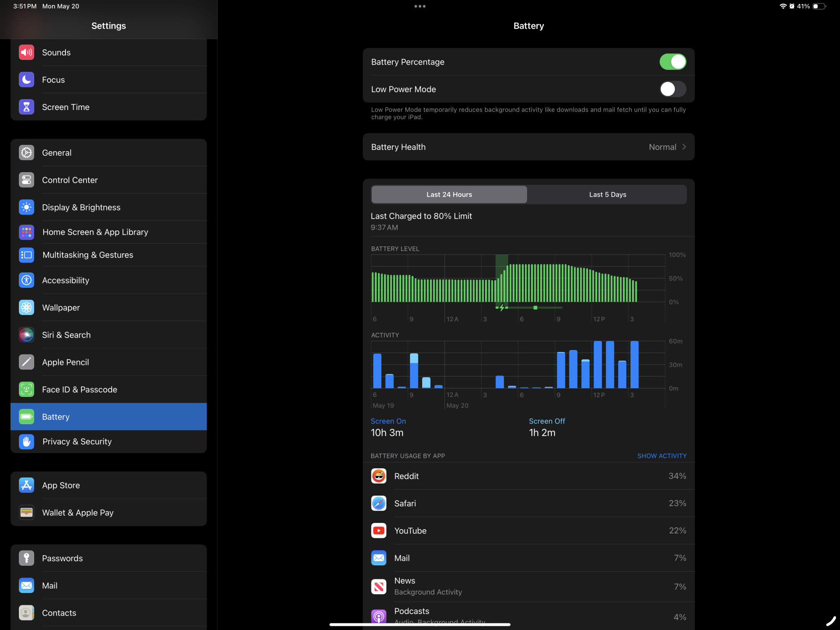Open Screen Time hourglass icon
This screenshot has width=840, height=630.
tap(26, 107)
